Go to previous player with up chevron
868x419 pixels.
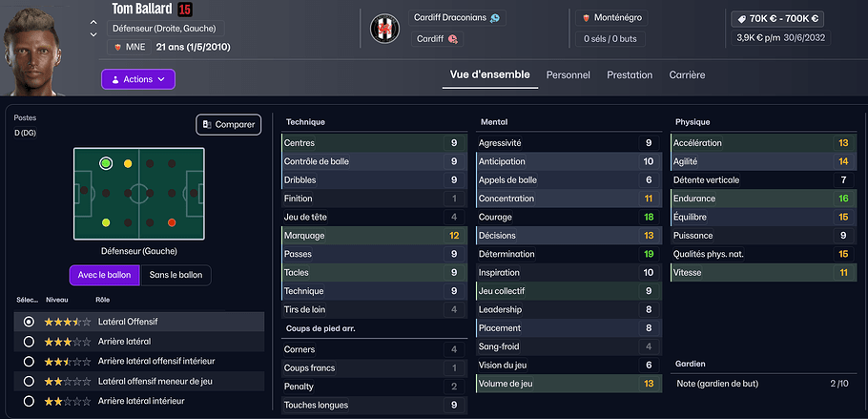(x=93, y=22)
